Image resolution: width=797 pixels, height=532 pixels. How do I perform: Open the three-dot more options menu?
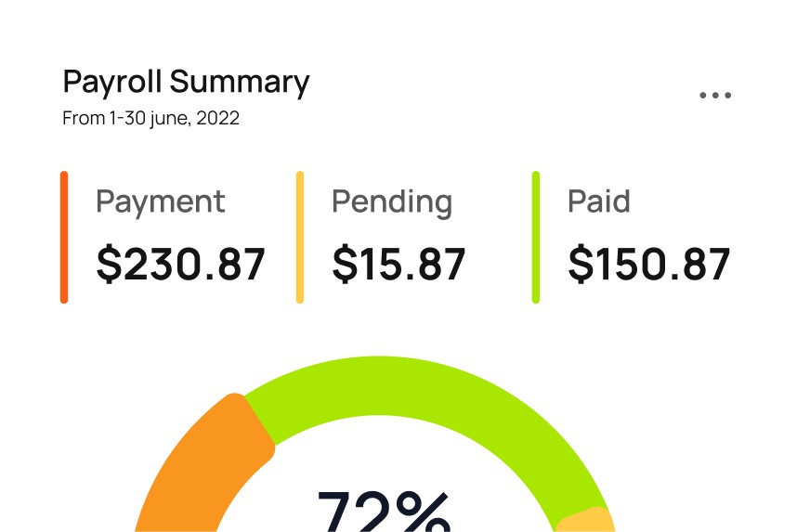tap(715, 95)
